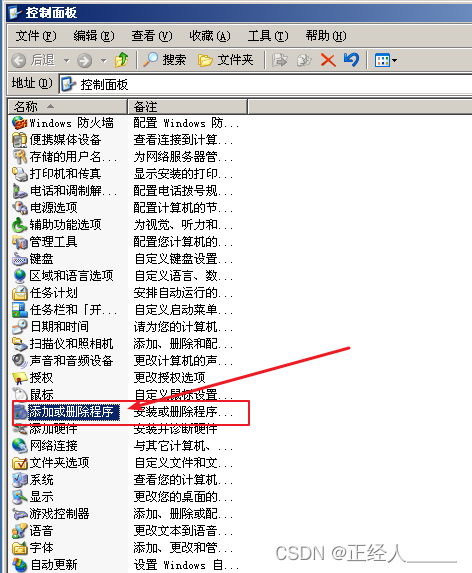The width and height of the screenshot is (472, 573).
Task: Click the 设置 Windows 自... description
Action: coord(186,565)
